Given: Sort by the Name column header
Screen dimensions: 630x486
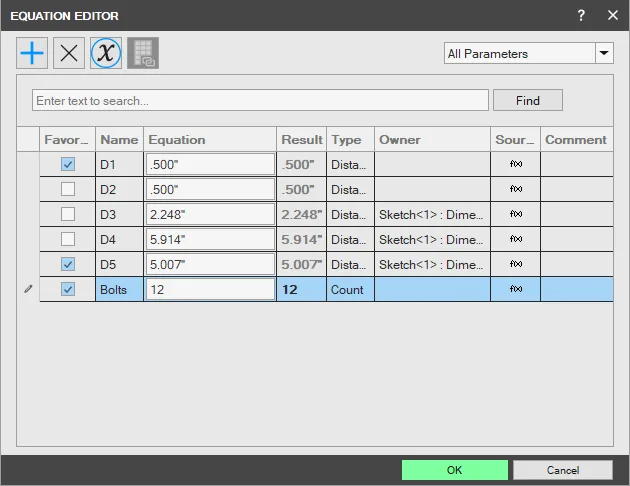Looking at the screenshot, I should pos(119,139).
